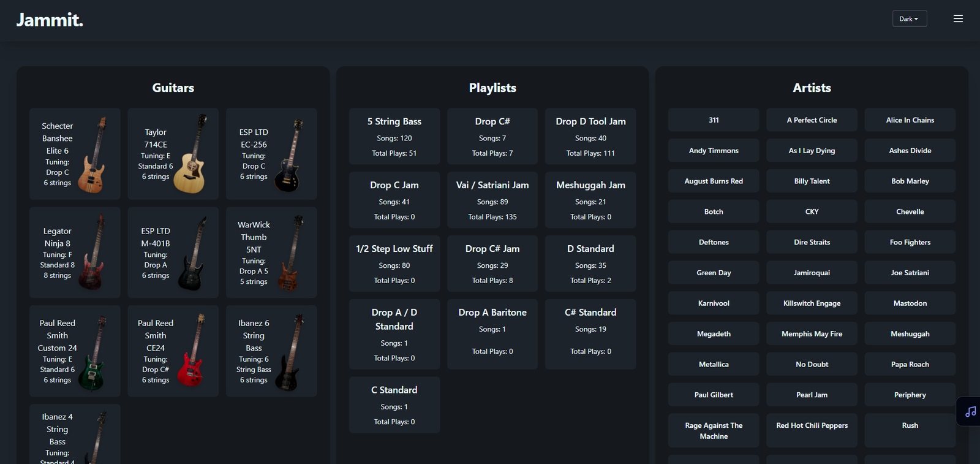980x464 pixels.
Task: Select the Periphery artist
Action: tap(910, 395)
